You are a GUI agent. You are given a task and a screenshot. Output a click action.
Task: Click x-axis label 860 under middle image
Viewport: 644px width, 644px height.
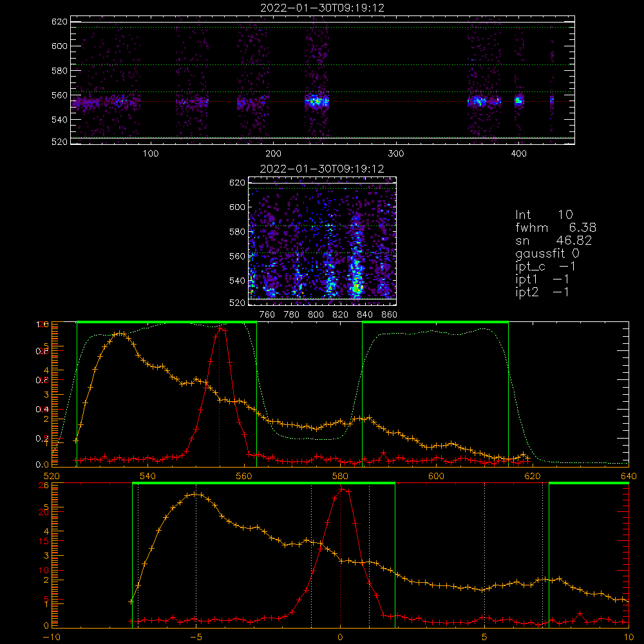pyautogui.click(x=390, y=315)
